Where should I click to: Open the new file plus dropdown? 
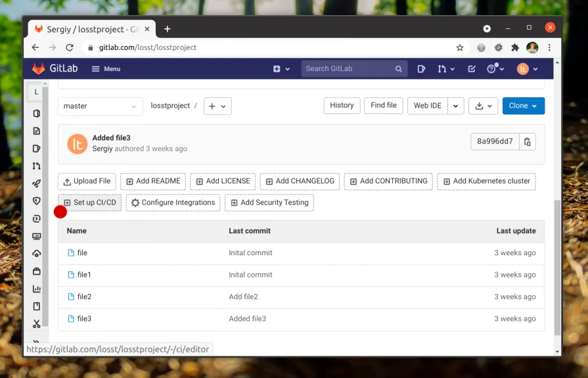tap(217, 106)
